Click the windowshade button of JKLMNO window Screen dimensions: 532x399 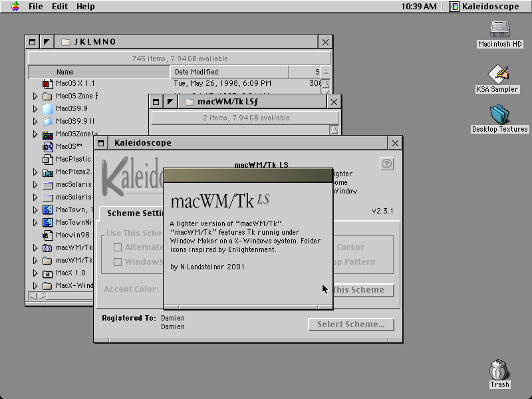point(32,42)
